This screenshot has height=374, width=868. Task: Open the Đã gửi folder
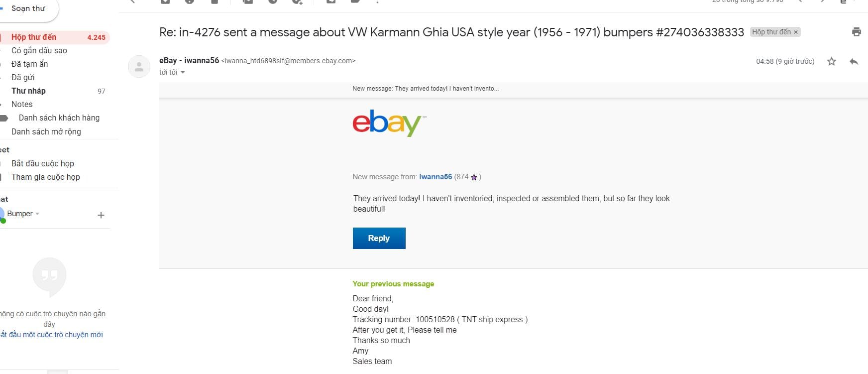(x=23, y=77)
